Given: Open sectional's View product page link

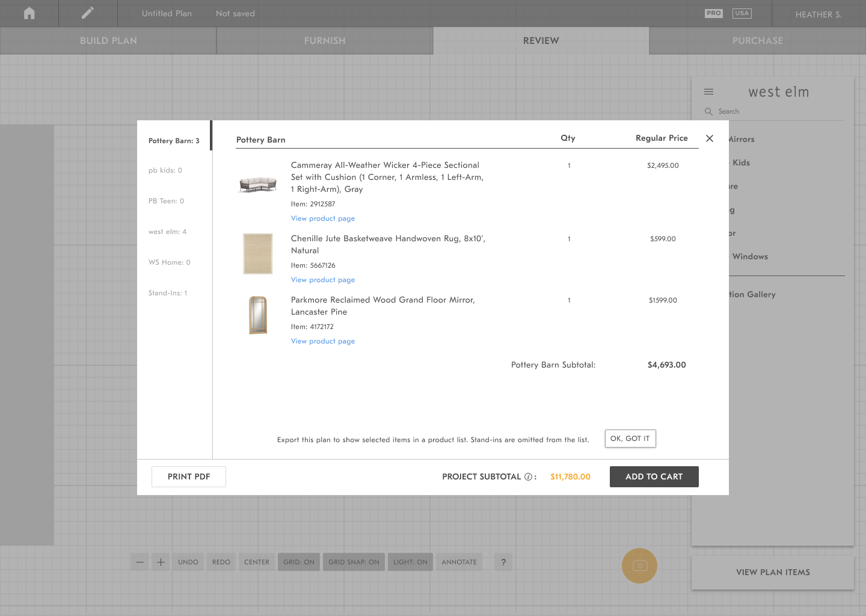Looking at the screenshot, I should [x=323, y=218].
